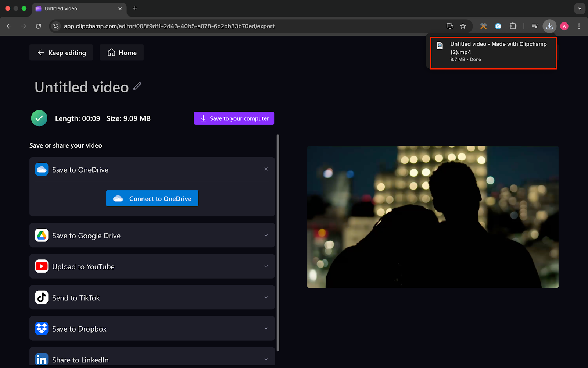Open the browser extensions puzzle icon

(513, 26)
